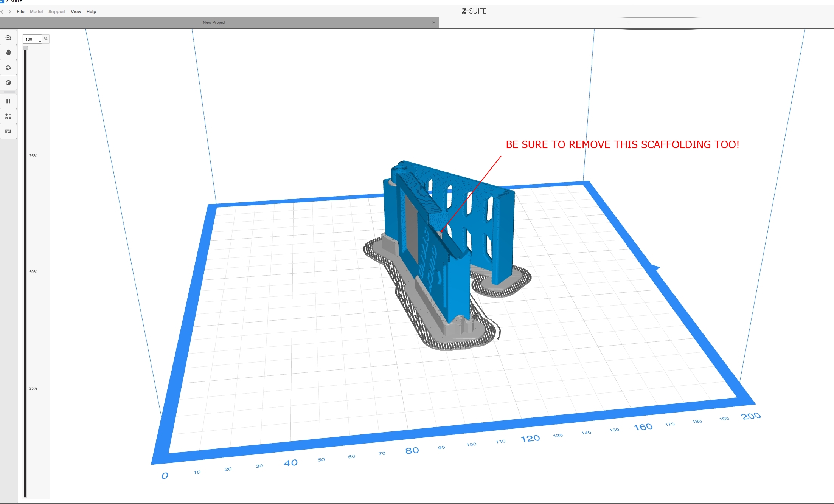Click the layer slider at 50% mark
Screen dimensions: 834x504
(25, 272)
